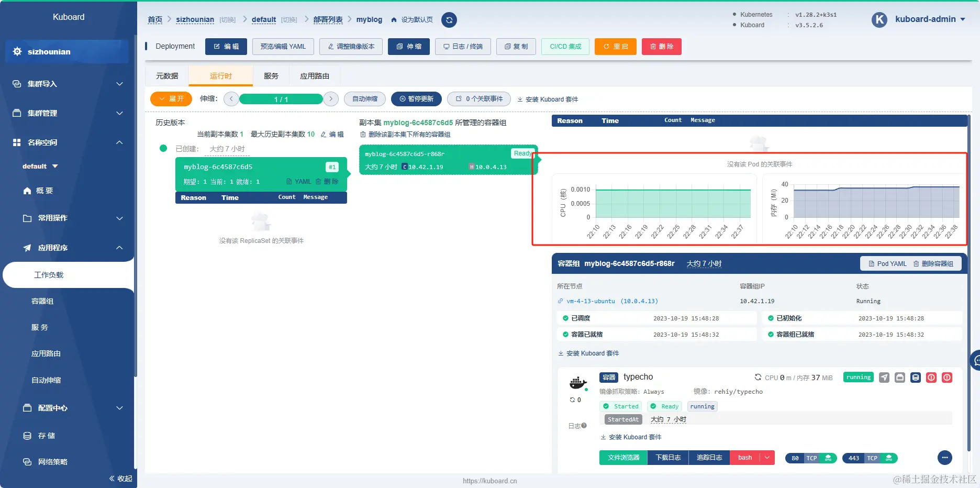Select pod card myblog-6c4587c6d5-r868r
This screenshot has height=488, width=980.
(x=448, y=160)
